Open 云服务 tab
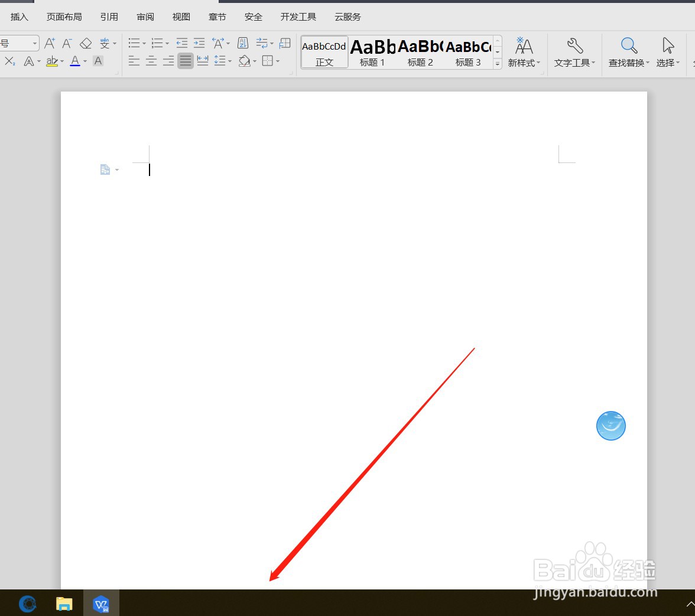The image size is (695, 616). tap(347, 17)
